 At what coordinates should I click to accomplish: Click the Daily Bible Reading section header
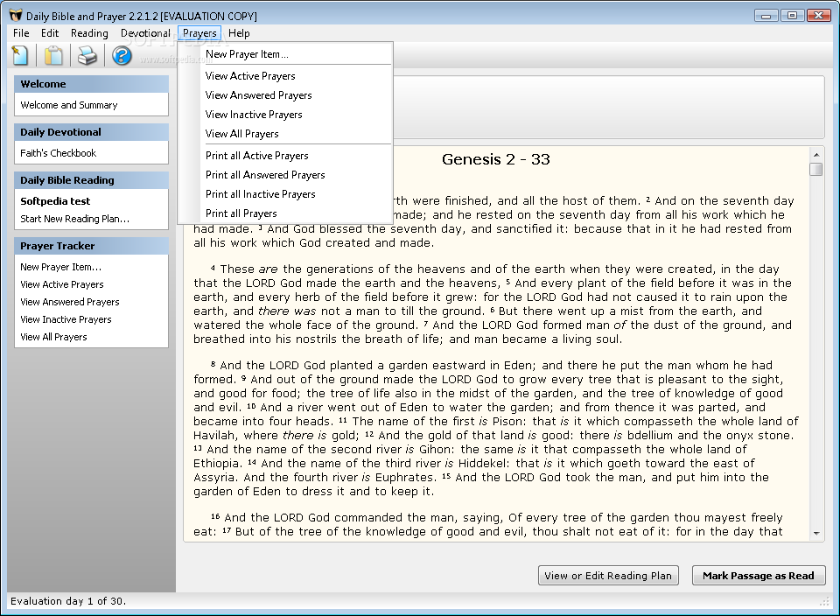91,180
